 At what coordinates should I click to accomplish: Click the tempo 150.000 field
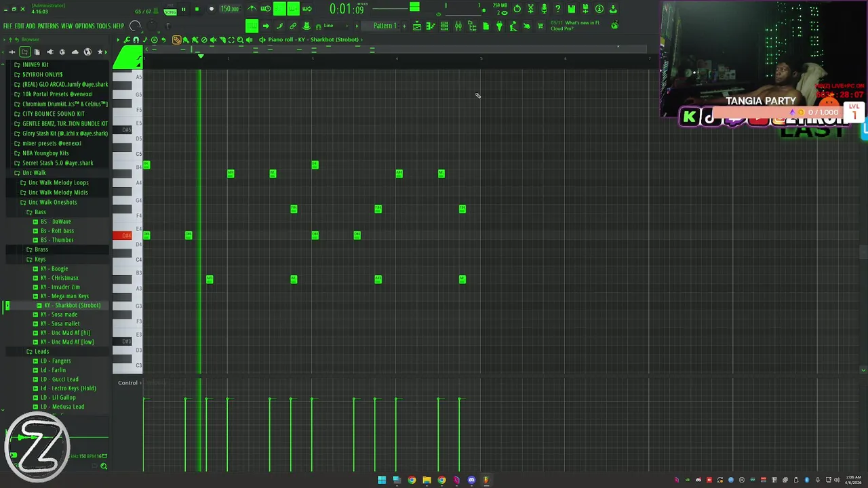(x=230, y=9)
